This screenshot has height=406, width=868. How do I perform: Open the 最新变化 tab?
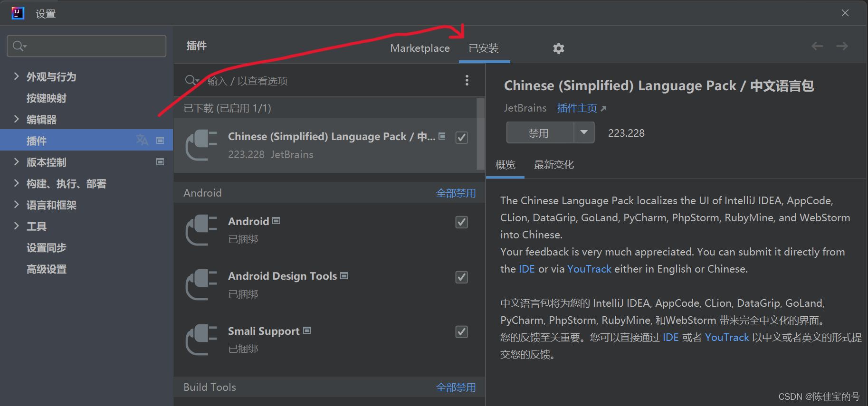[554, 165]
